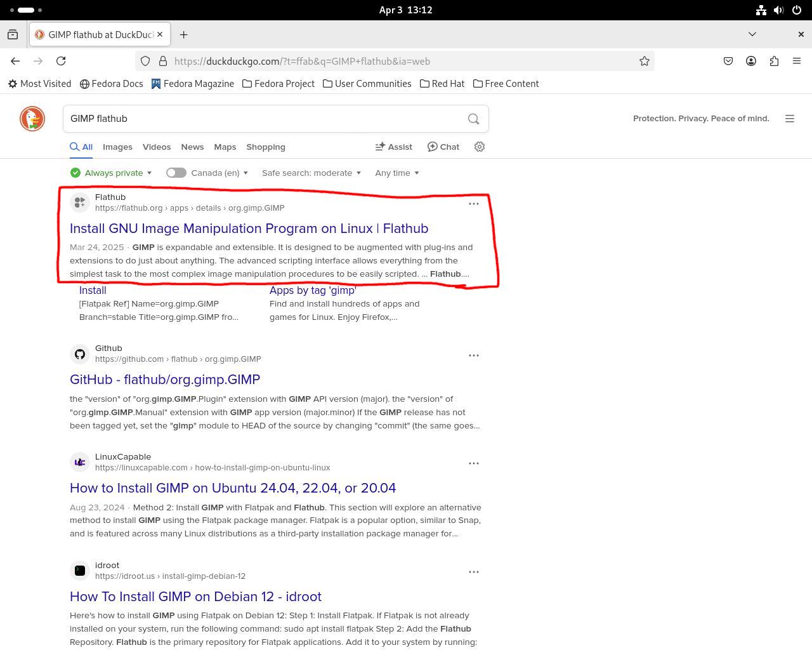Open the Most Visited bookmarks
This screenshot has width=812, height=650.
[39, 84]
